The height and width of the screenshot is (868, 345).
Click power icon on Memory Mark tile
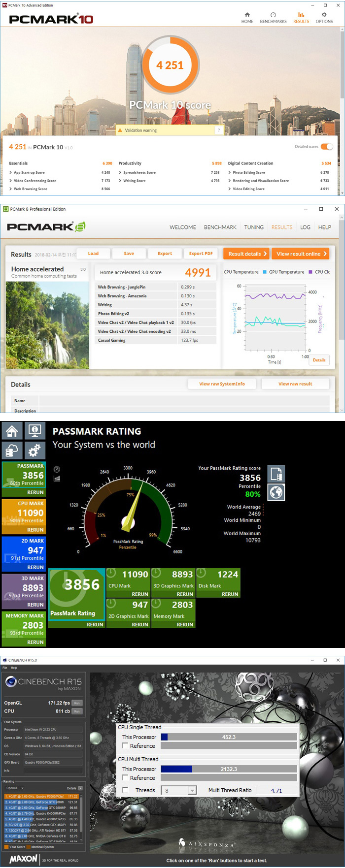(x=157, y=604)
